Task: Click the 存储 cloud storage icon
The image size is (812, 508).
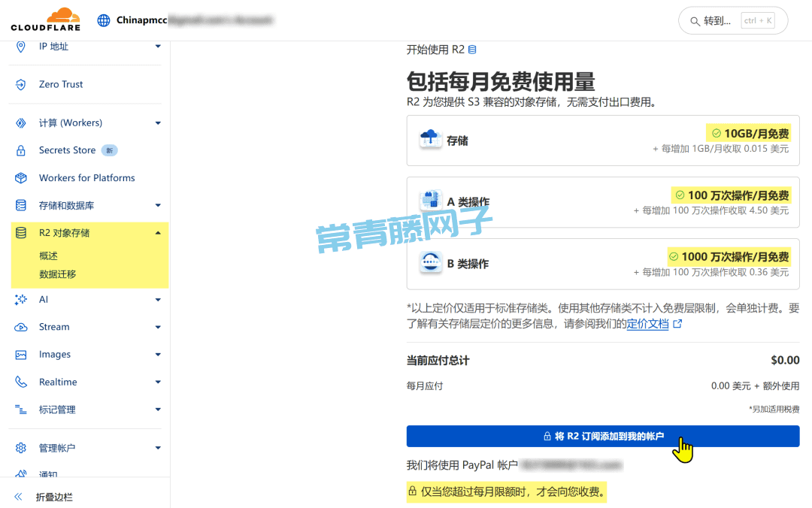Action: click(430, 139)
